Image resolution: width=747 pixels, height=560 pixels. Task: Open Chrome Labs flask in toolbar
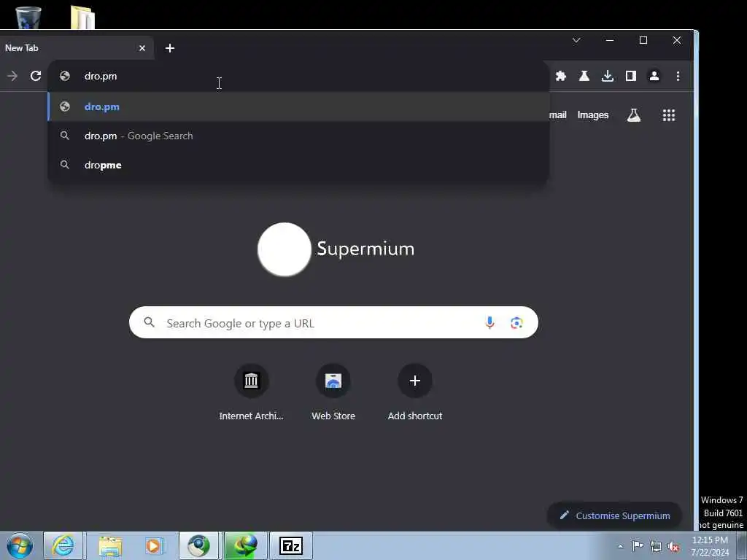[x=584, y=76]
